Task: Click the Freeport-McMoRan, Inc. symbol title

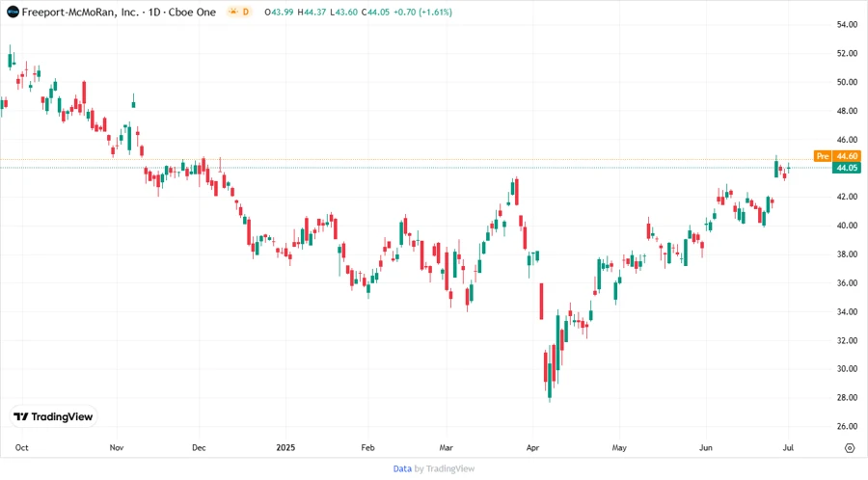Action: [80, 12]
